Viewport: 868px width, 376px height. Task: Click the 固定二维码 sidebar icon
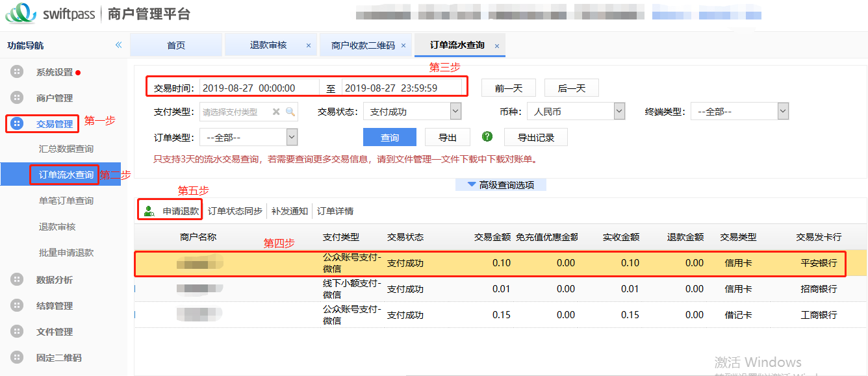pyautogui.click(x=17, y=357)
